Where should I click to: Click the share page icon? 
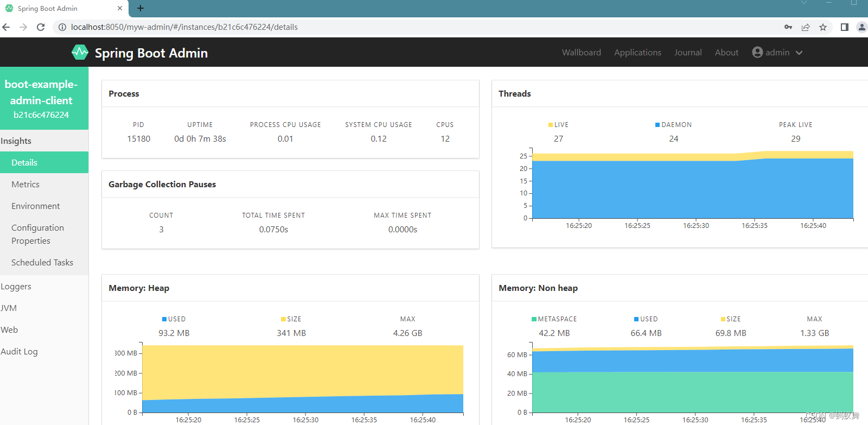click(806, 27)
